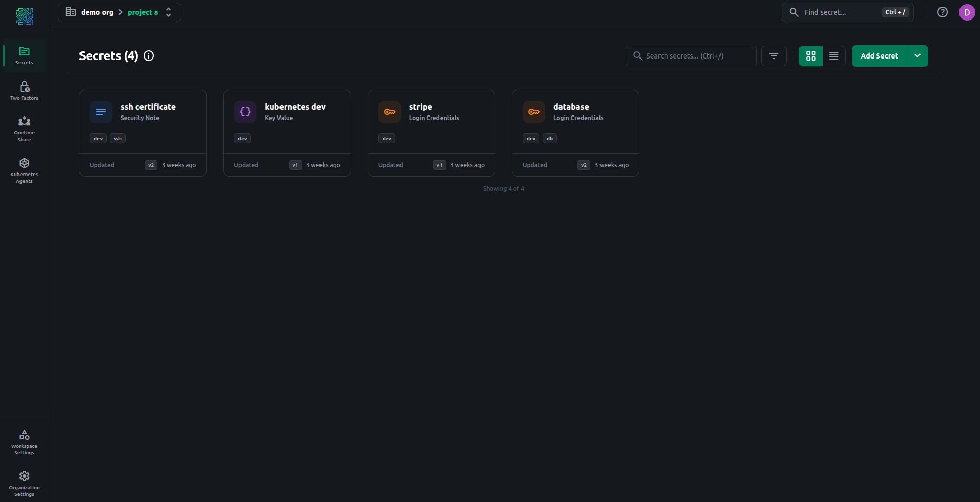Image resolution: width=980 pixels, height=502 pixels.
Task: Open the filter secrets icon button
Action: 773,56
